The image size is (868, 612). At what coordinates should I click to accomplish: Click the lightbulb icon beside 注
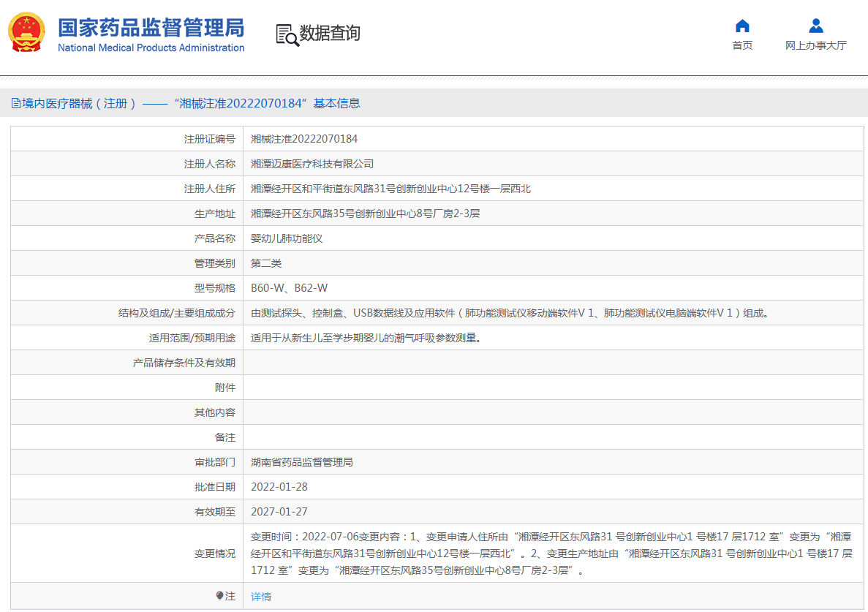click(220, 596)
